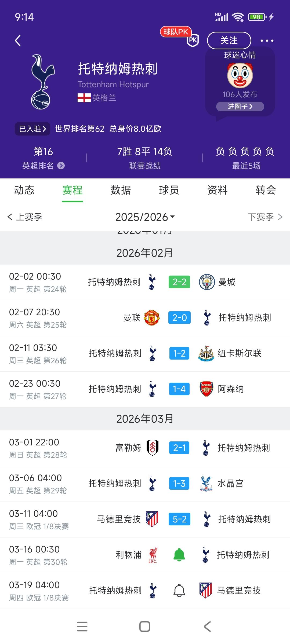Image resolution: width=290 pixels, height=644 pixels.
Task: Tap the Manchester City club crest
Action: (x=206, y=282)
